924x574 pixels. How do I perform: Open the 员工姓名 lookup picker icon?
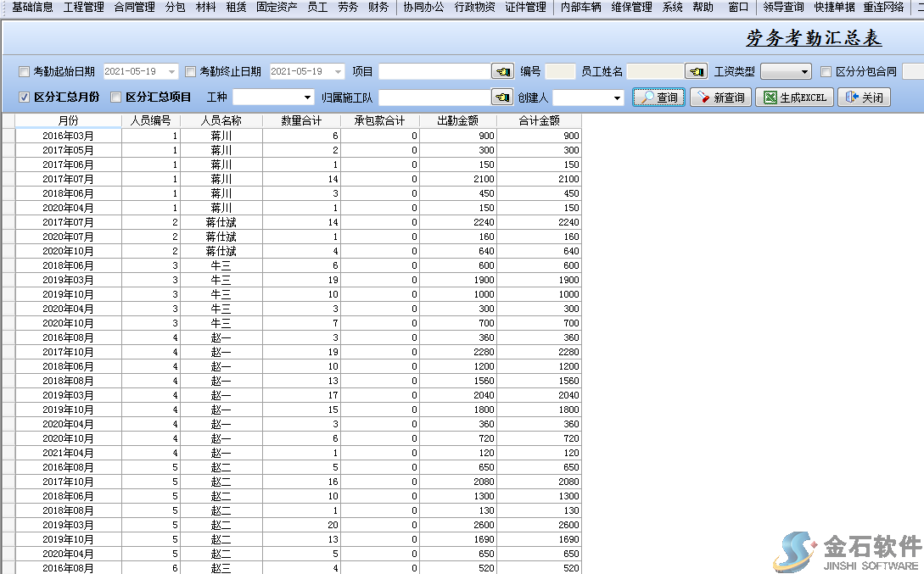coord(697,72)
